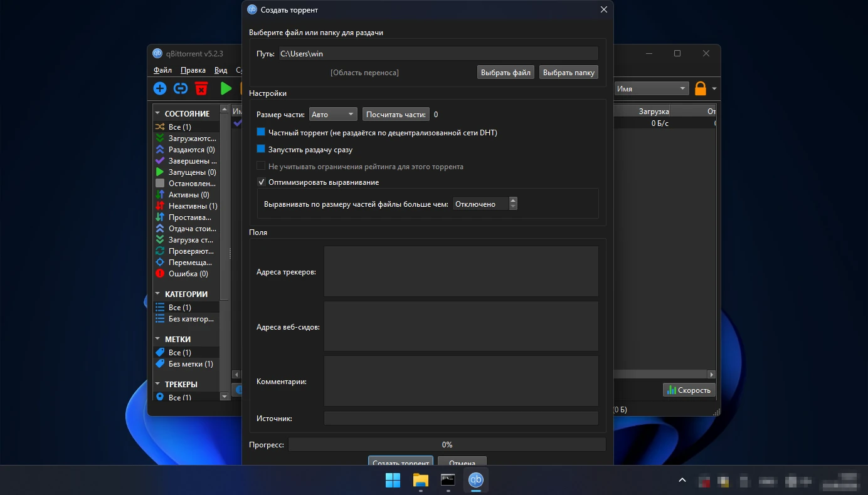Click the Путь path input field
The height and width of the screenshot is (495, 868).
pos(438,54)
